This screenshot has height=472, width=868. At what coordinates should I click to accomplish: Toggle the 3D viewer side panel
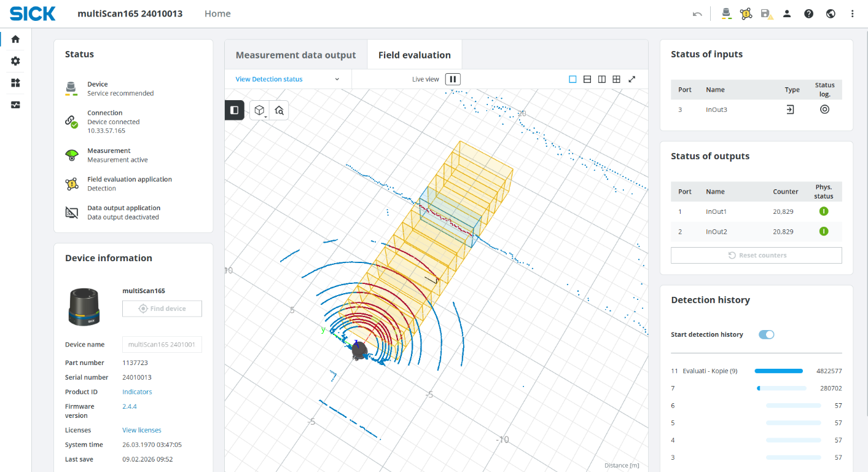(234, 110)
